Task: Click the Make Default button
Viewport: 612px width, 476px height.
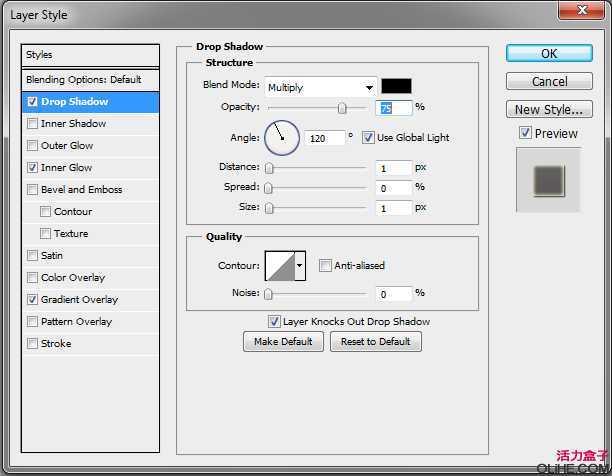Action: click(x=283, y=342)
